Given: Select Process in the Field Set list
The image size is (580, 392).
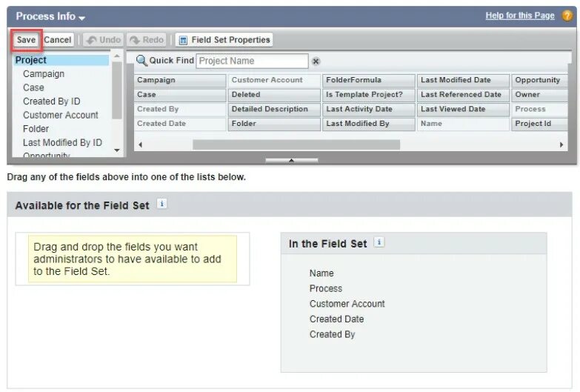Looking at the screenshot, I should tap(326, 288).
